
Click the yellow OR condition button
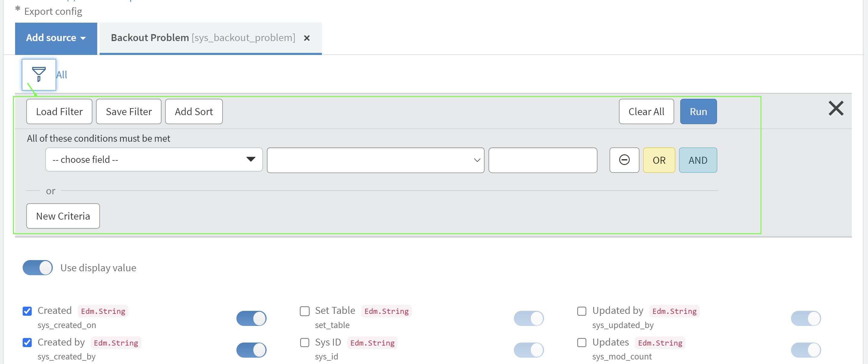pos(659,160)
